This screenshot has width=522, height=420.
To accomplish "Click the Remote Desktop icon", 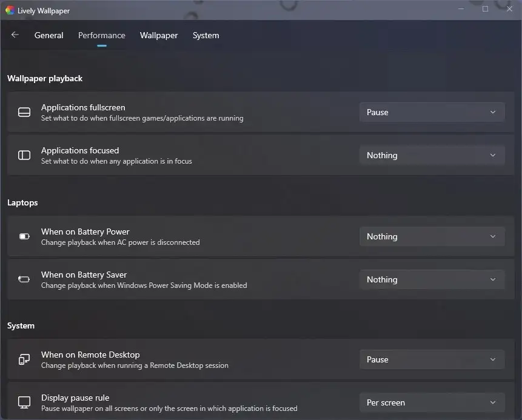I will [x=24, y=359].
